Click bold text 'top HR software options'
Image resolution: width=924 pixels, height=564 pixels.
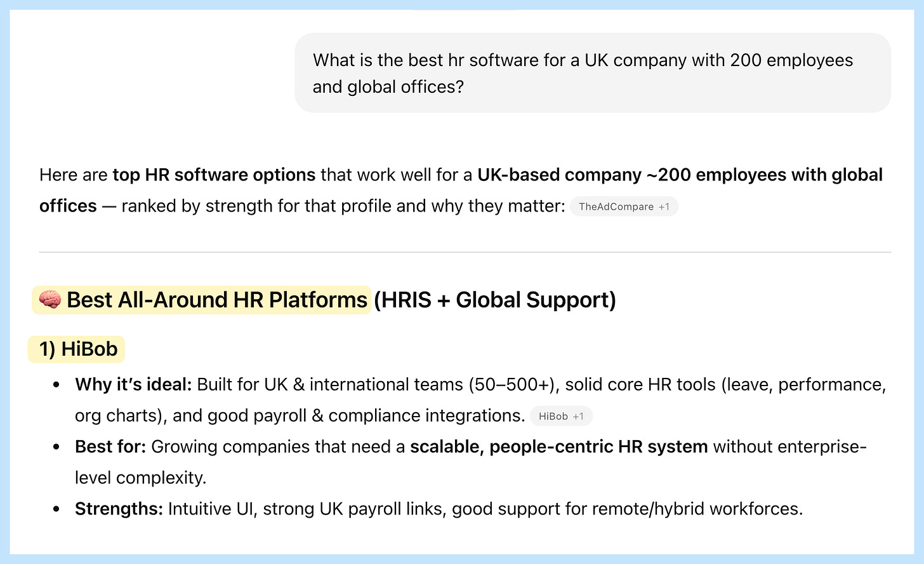point(214,175)
